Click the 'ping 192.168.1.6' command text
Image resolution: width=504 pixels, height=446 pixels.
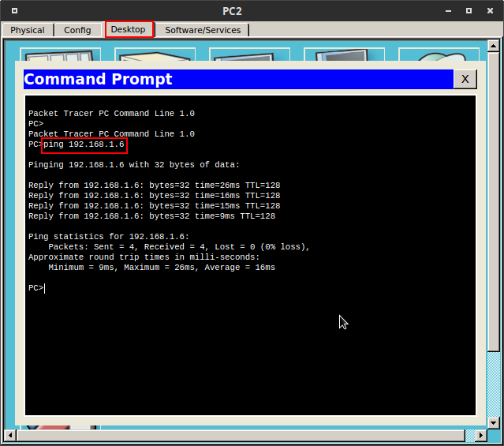(84, 144)
